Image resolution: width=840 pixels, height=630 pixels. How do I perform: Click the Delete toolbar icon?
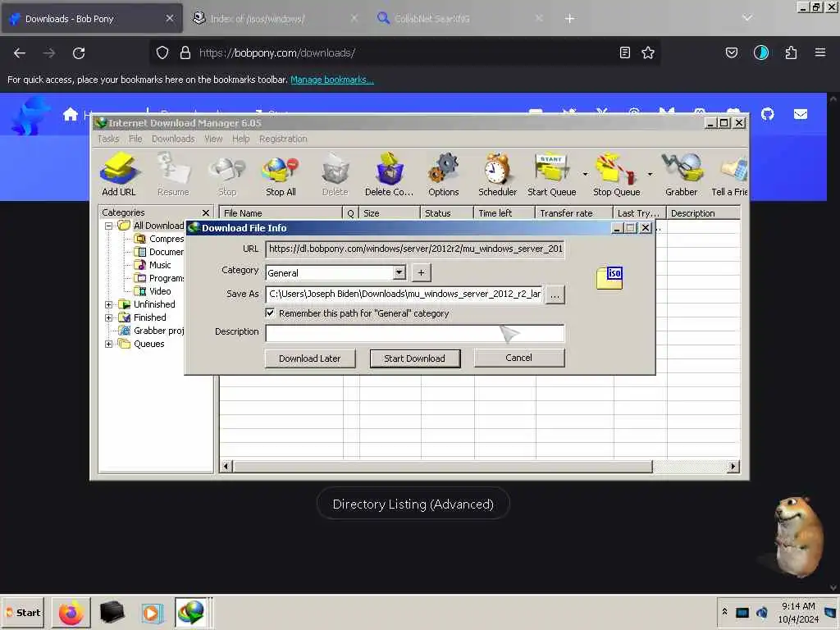coord(336,174)
